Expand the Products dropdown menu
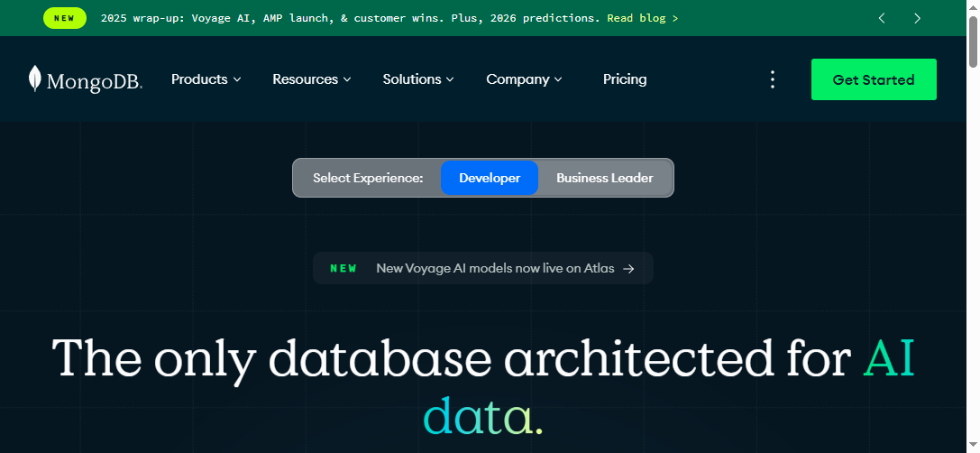The height and width of the screenshot is (453, 980). 206,79
